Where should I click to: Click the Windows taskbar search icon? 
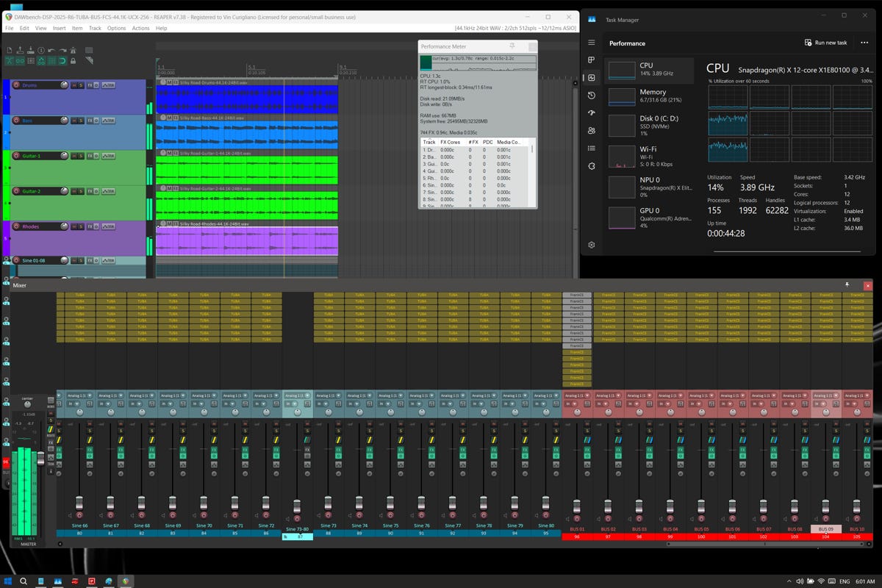24,581
